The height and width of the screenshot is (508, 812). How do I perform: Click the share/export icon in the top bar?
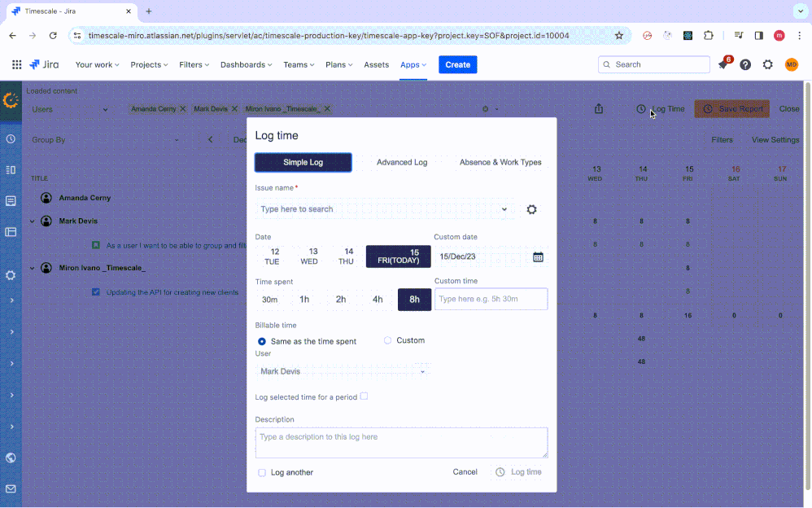coord(599,108)
